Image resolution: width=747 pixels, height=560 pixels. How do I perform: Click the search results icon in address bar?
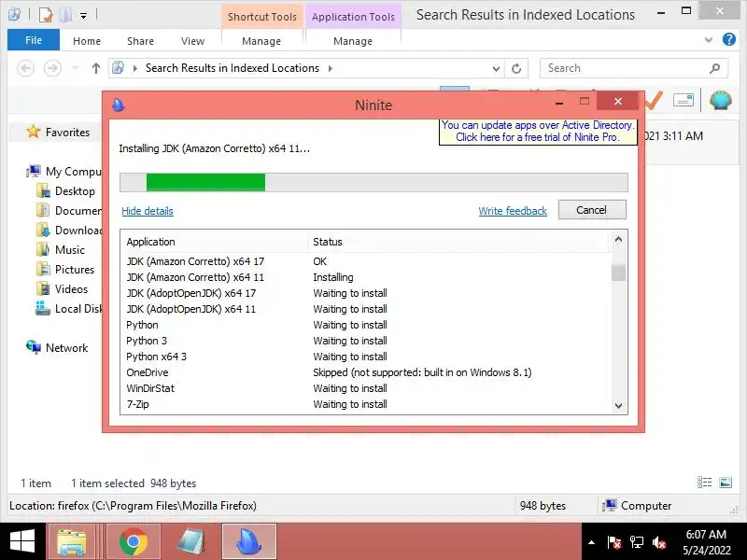(x=119, y=68)
